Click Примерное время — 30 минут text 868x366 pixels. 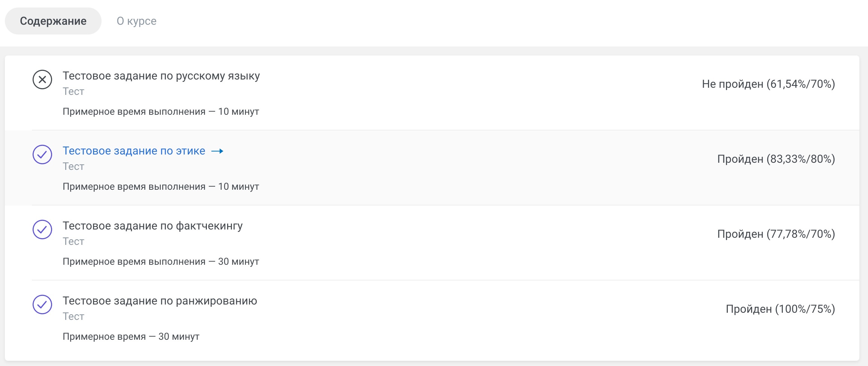(131, 337)
